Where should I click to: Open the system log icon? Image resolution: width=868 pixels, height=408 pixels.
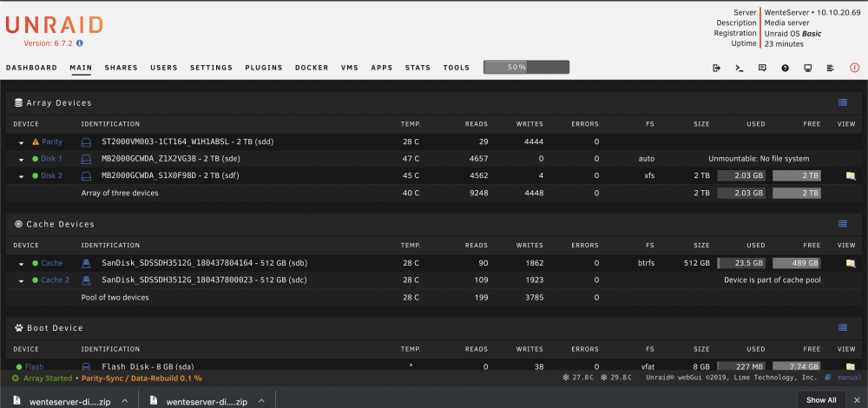[x=831, y=68]
